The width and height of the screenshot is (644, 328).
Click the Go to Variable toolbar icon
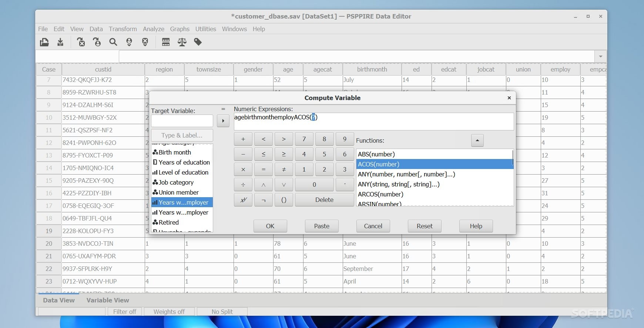coord(81,42)
